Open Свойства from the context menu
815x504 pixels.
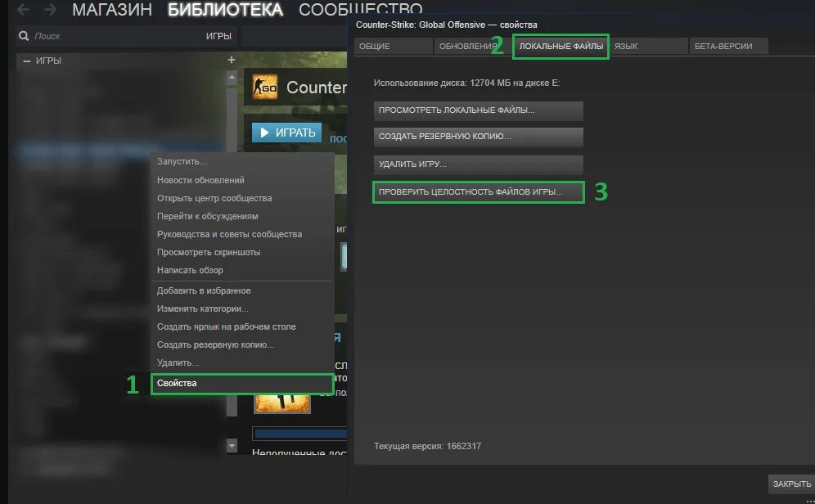pos(242,384)
